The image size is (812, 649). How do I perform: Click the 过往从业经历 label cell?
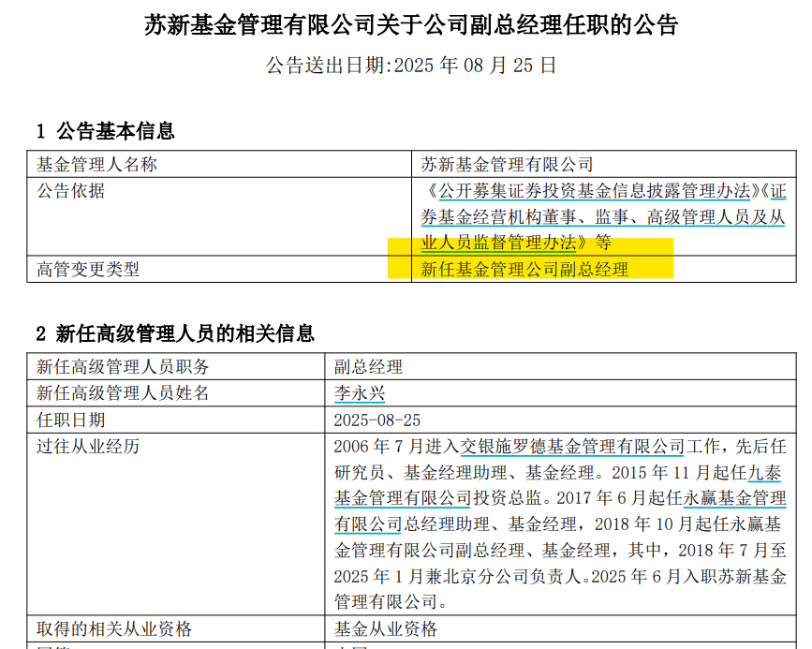175,524
